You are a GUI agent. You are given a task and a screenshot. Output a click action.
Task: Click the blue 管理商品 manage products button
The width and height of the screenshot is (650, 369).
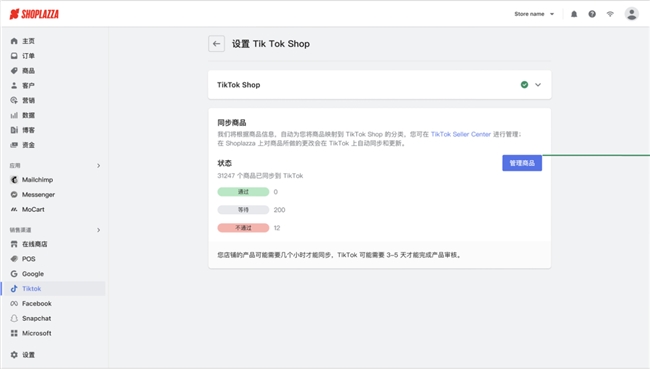tap(522, 163)
